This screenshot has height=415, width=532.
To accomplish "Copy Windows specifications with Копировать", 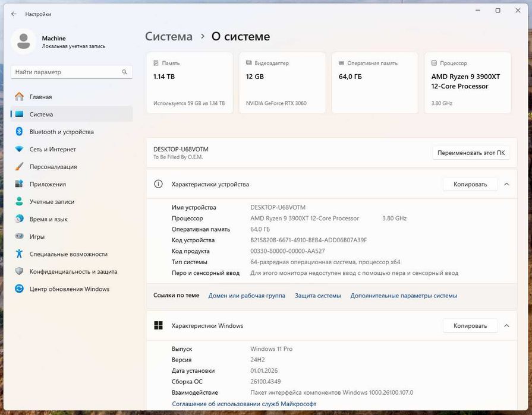I will coord(470,325).
